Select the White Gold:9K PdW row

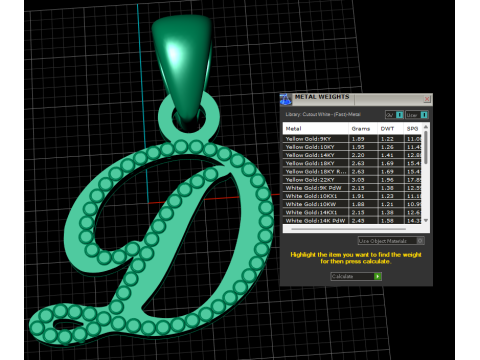(x=352, y=188)
